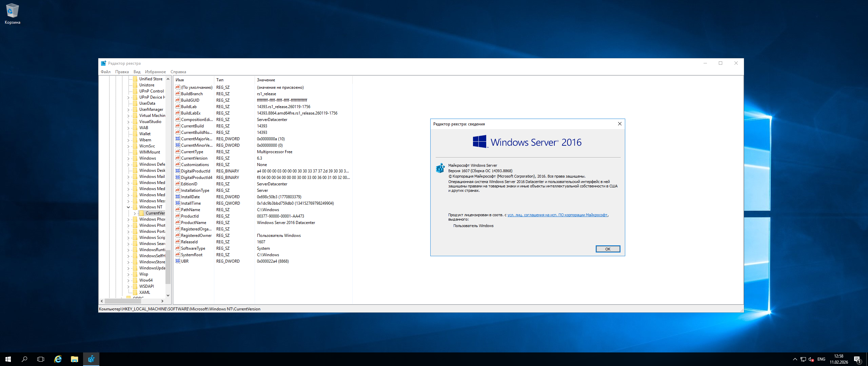Open the Task View taskbar button
The height and width of the screenshot is (366, 868).
(x=41, y=359)
